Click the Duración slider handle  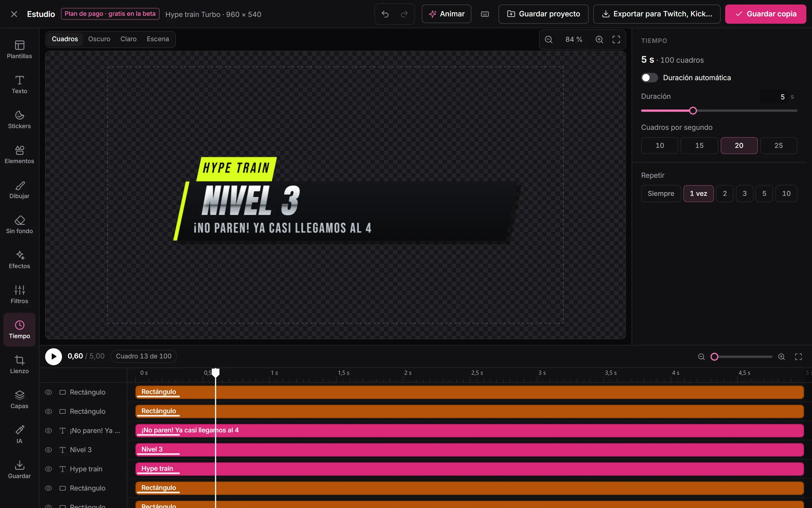[693, 111]
